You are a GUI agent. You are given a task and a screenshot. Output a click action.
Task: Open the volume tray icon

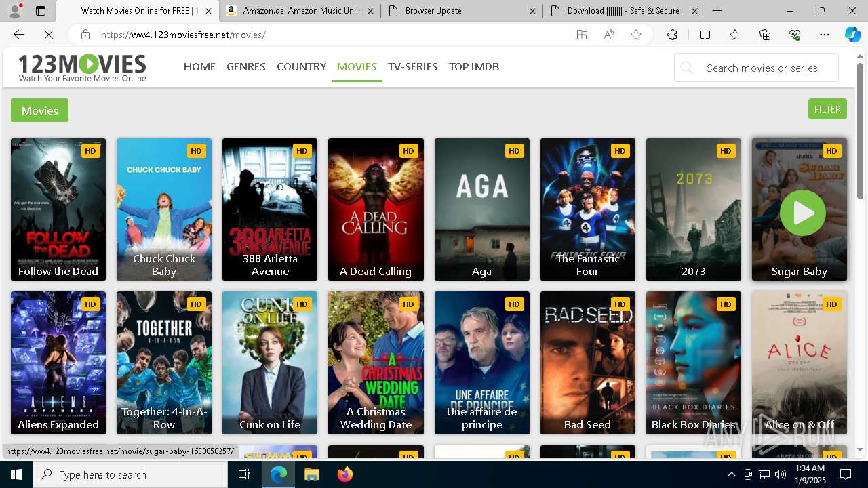[x=780, y=474]
